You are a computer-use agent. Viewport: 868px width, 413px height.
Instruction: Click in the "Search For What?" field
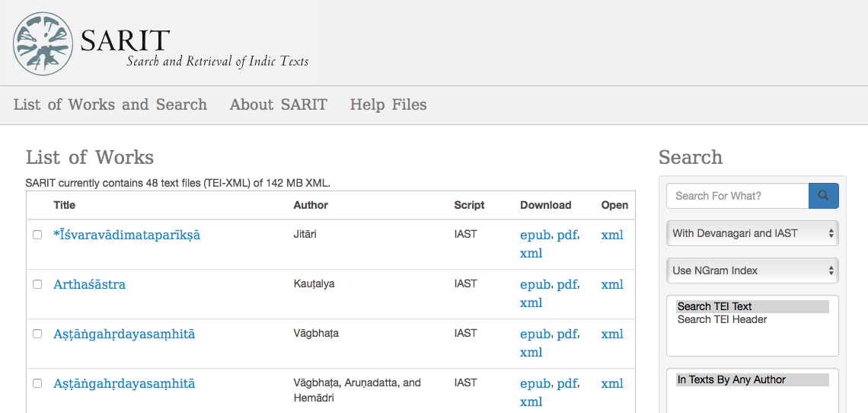(x=737, y=196)
